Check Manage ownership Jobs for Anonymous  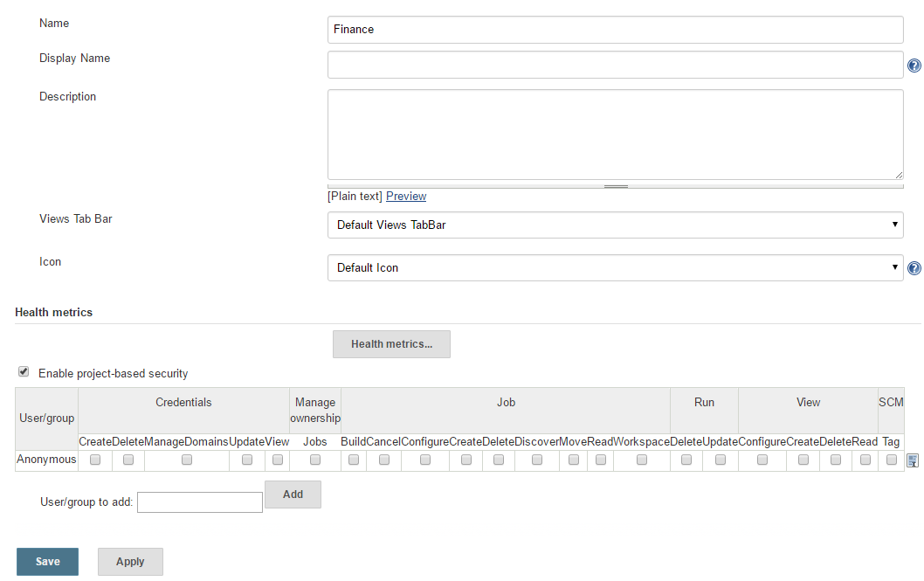[x=315, y=460]
